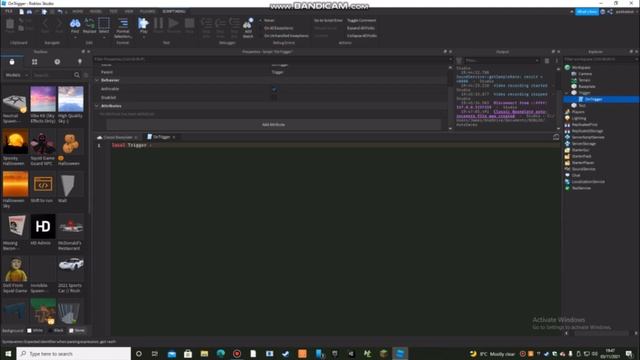Open the Output panel three-dot options
The image size is (640, 360).
(556, 60)
